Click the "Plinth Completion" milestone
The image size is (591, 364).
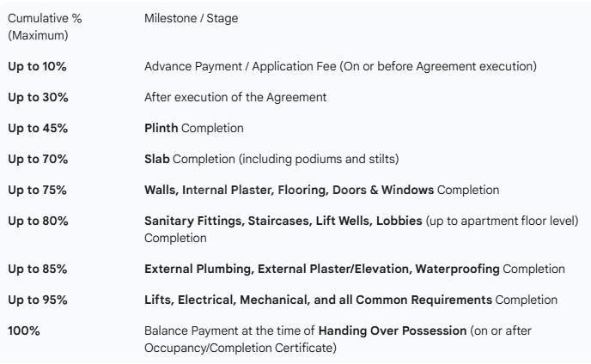[193, 129]
